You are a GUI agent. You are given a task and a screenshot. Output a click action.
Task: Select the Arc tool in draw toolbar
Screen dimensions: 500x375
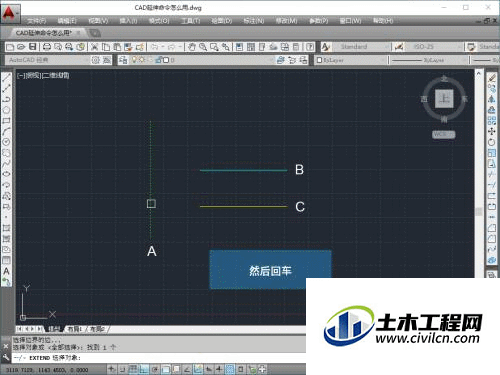tap(6, 131)
